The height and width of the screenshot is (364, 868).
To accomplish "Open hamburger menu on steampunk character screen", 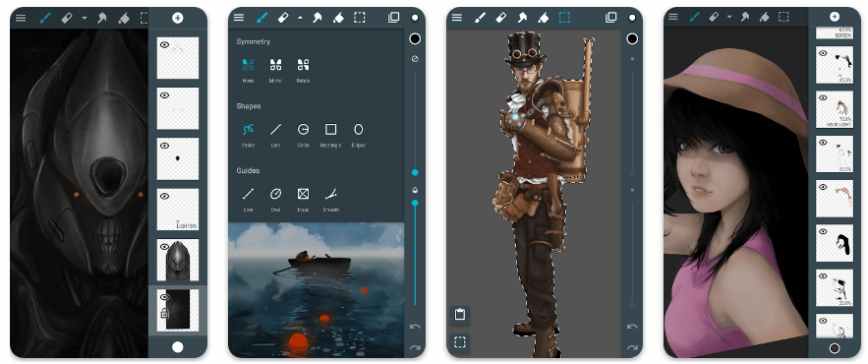I will (x=457, y=18).
